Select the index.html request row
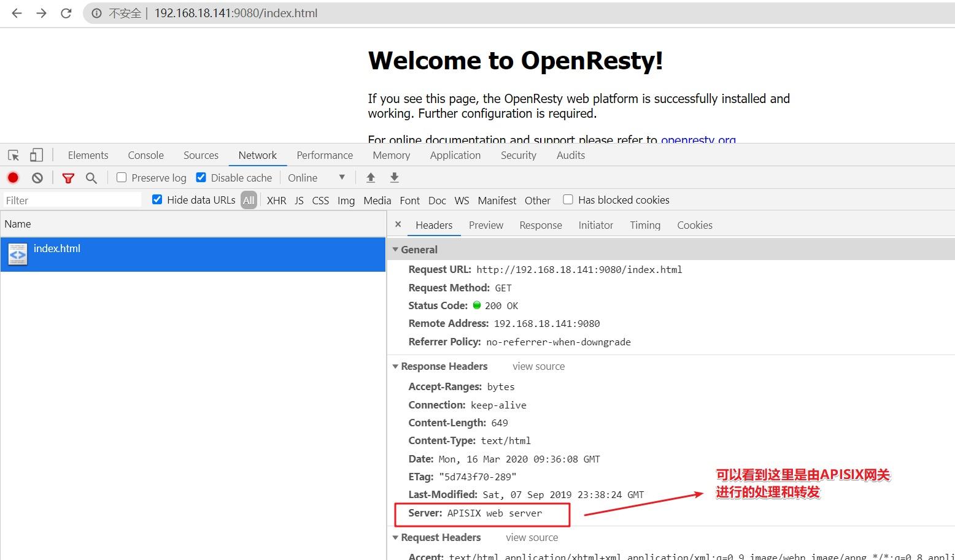The width and height of the screenshot is (955, 560). (x=193, y=254)
